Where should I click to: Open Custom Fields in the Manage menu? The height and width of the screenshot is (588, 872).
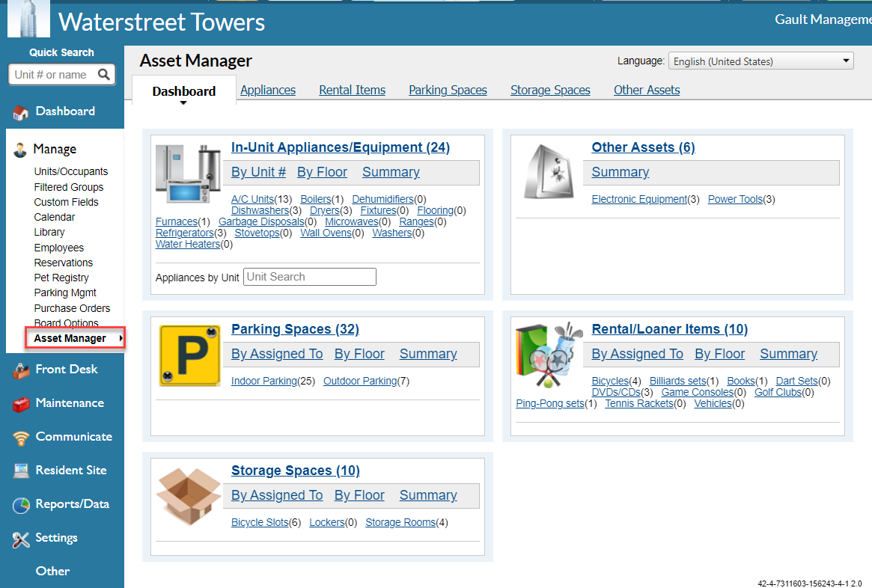(66, 202)
